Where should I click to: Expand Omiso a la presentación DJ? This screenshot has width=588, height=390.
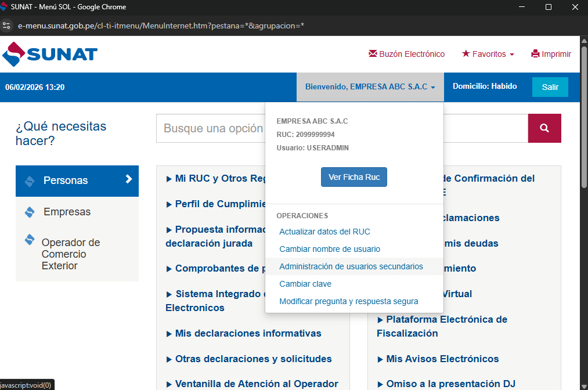(446, 384)
